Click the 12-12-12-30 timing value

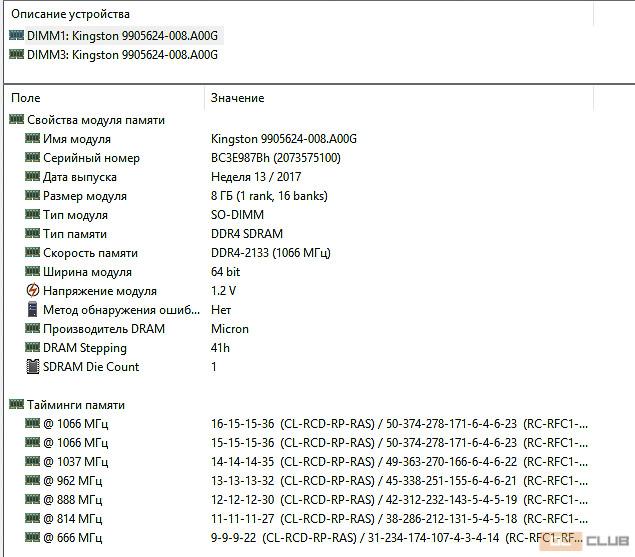click(242, 500)
